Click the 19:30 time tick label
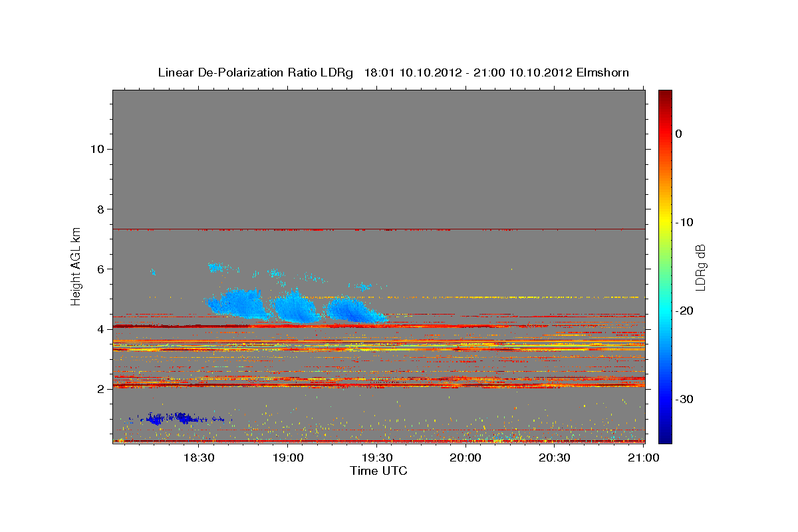Image resolution: width=798 pixels, height=532 pixels. [376, 458]
